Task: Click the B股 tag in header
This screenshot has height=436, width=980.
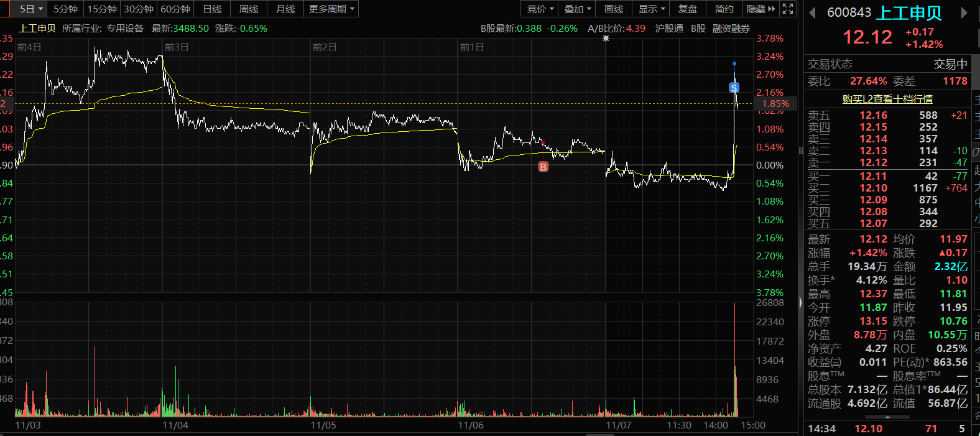Action: pos(698,29)
